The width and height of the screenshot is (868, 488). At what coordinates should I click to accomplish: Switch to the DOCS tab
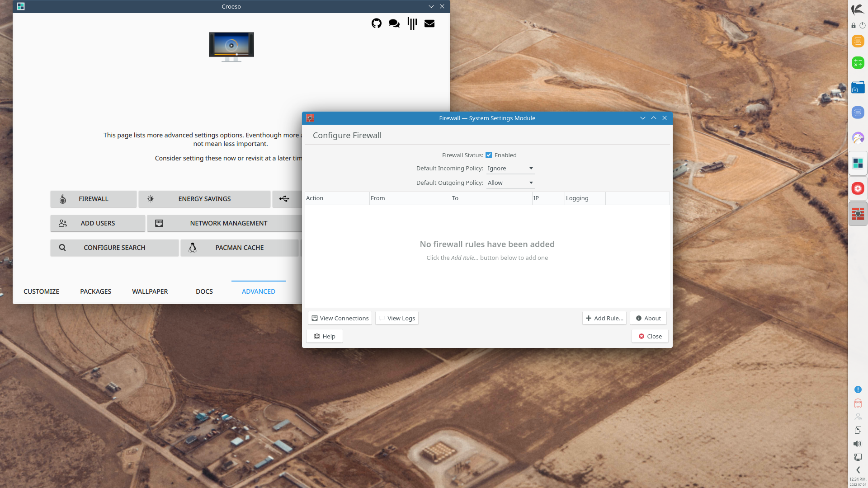click(204, 291)
